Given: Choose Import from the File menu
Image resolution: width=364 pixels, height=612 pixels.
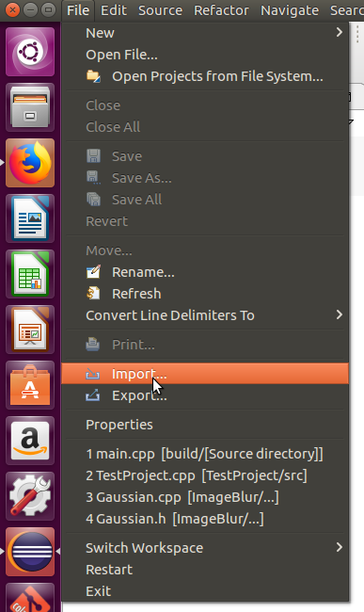Looking at the screenshot, I should coord(205,374).
